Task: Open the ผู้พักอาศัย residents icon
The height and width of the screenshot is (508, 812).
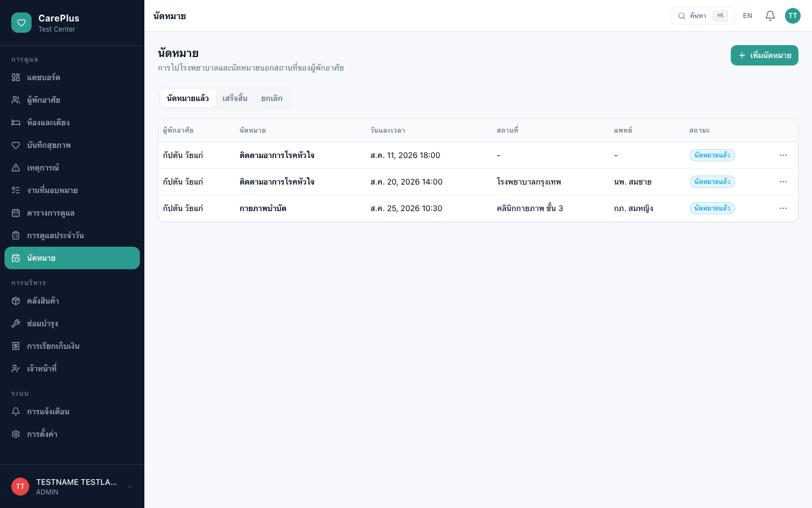Action: (16, 100)
